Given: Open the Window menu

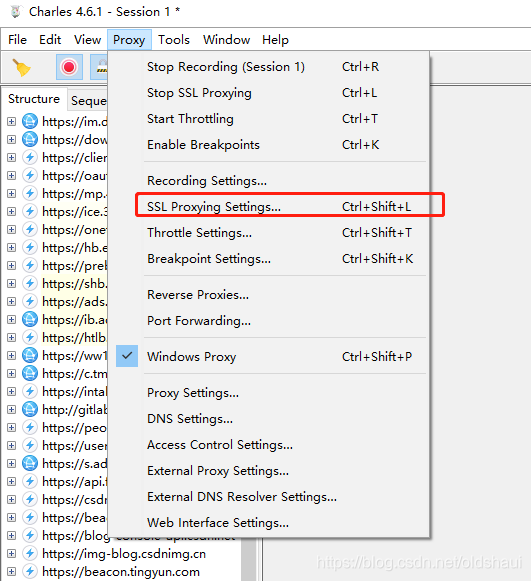Looking at the screenshot, I should point(226,40).
